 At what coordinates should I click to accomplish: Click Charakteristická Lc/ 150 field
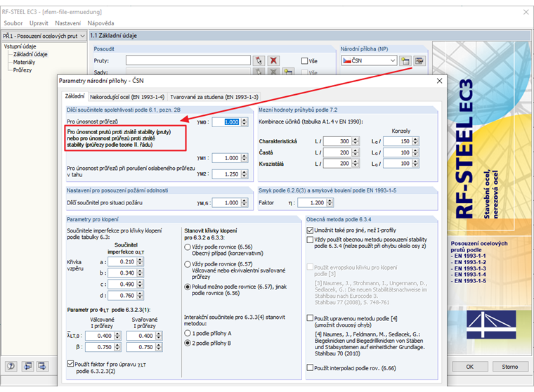(x=398, y=141)
